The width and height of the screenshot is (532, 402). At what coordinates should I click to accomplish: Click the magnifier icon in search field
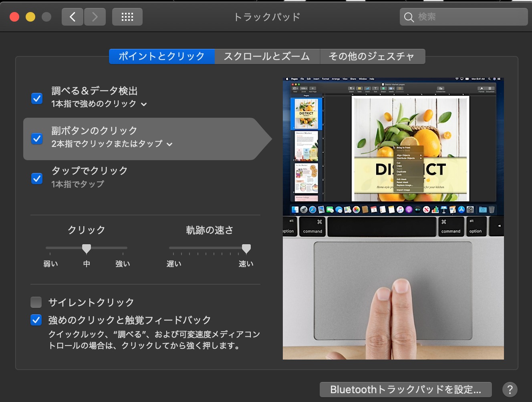(409, 17)
